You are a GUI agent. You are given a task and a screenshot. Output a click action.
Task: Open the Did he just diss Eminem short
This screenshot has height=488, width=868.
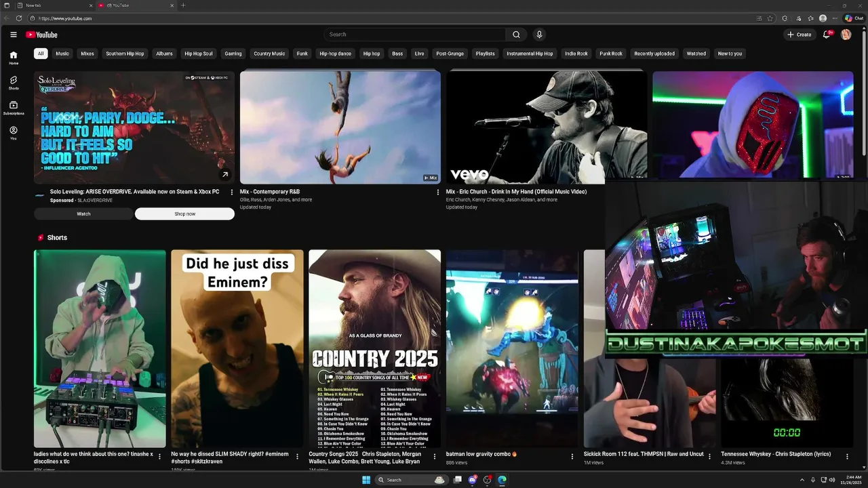point(237,348)
